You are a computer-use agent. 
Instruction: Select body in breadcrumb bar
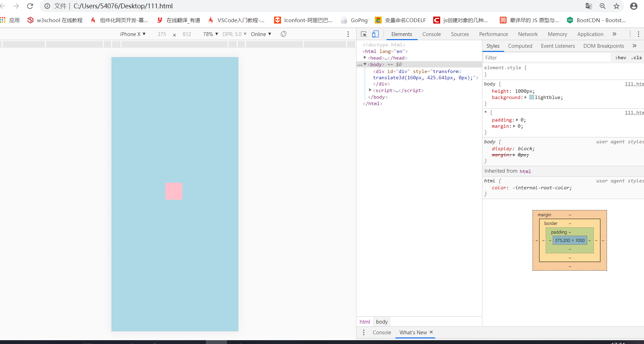(x=382, y=322)
